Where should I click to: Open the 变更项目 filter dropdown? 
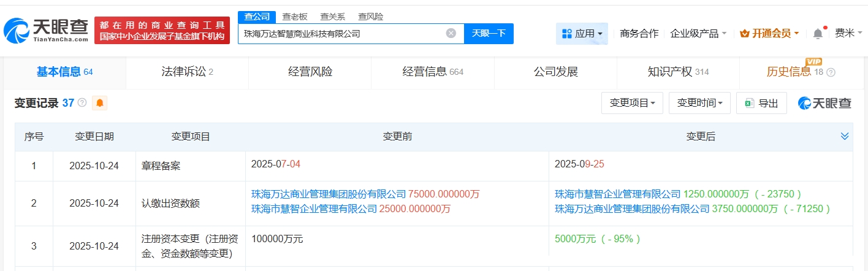pos(632,103)
